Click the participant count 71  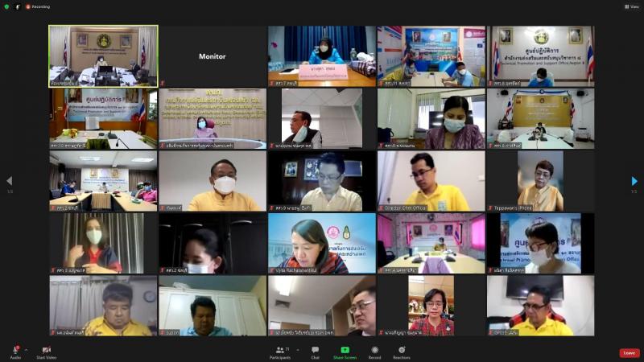point(287,349)
